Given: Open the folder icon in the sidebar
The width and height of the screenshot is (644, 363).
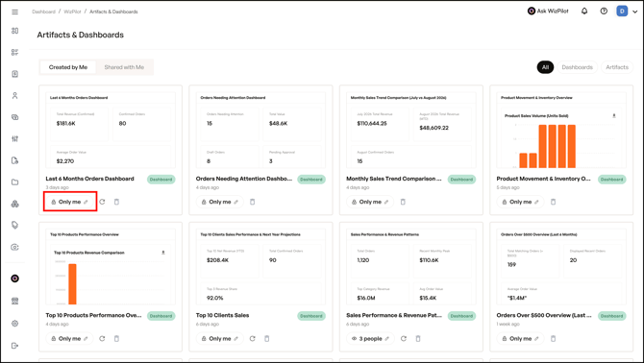Looking at the screenshot, I should [14, 182].
